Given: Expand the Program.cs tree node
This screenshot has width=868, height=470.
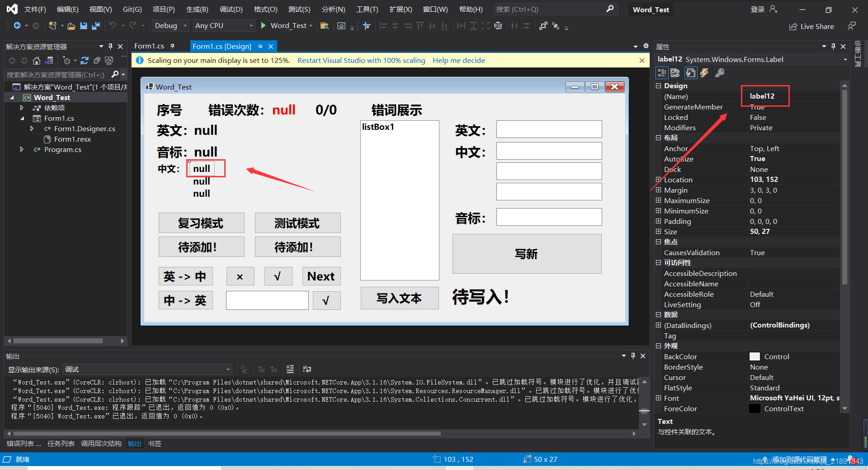Looking at the screenshot, I should coord(21,149).
